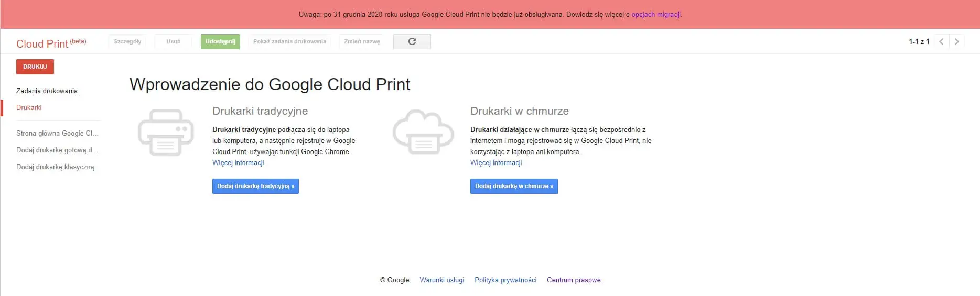Click the refresh icon in the toolbar
Viewport: 980px width, 296px height.
[412, 41]
